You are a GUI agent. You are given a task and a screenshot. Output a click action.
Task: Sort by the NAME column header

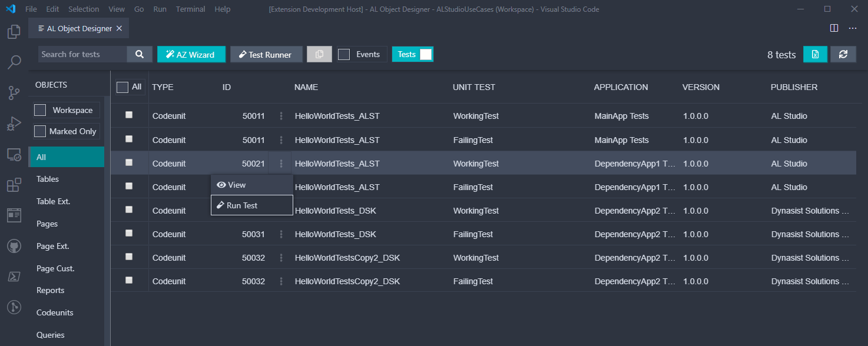(306, 87)
